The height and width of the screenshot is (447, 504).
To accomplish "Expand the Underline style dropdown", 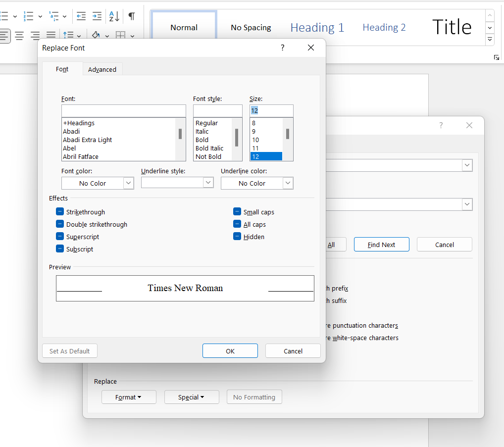I will click(208, 183).
